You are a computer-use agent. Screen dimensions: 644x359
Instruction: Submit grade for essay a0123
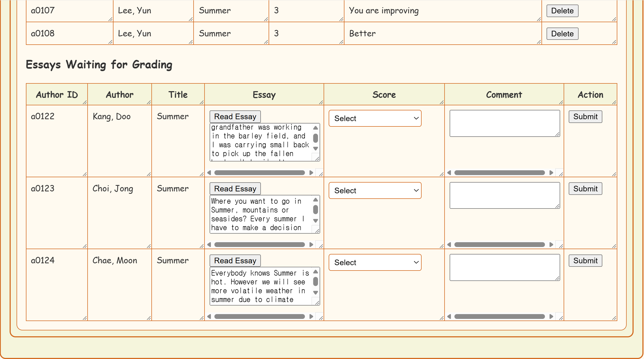pyautogui.click(x=585, y=189)
